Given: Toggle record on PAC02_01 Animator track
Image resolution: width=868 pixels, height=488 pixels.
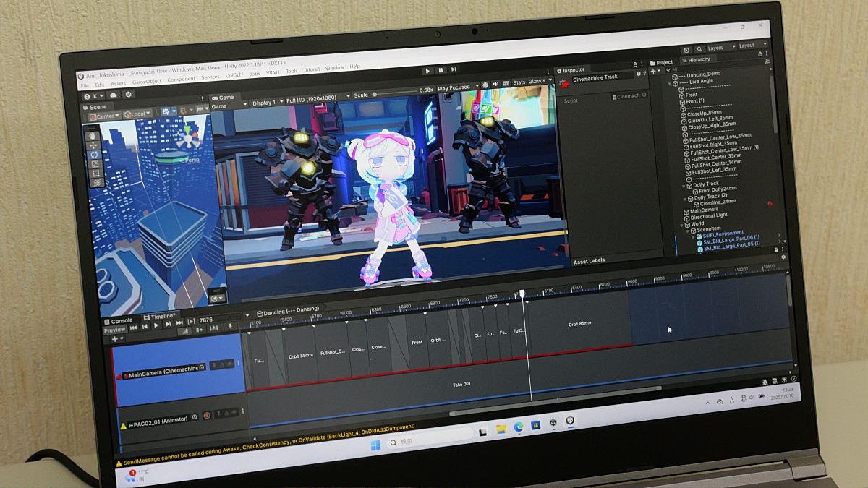Looking at the screenshot, I should 207,415.
